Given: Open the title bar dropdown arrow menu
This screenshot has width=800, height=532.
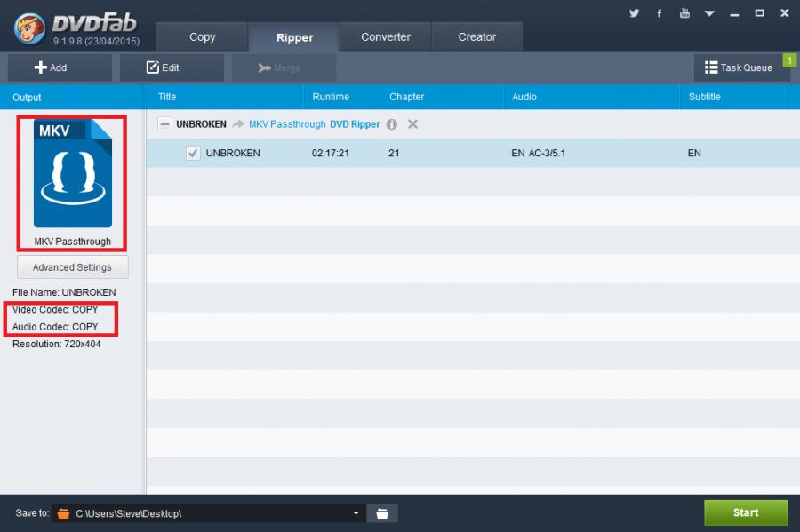Looking at the screenshot, I should click(x=709, y=13).
